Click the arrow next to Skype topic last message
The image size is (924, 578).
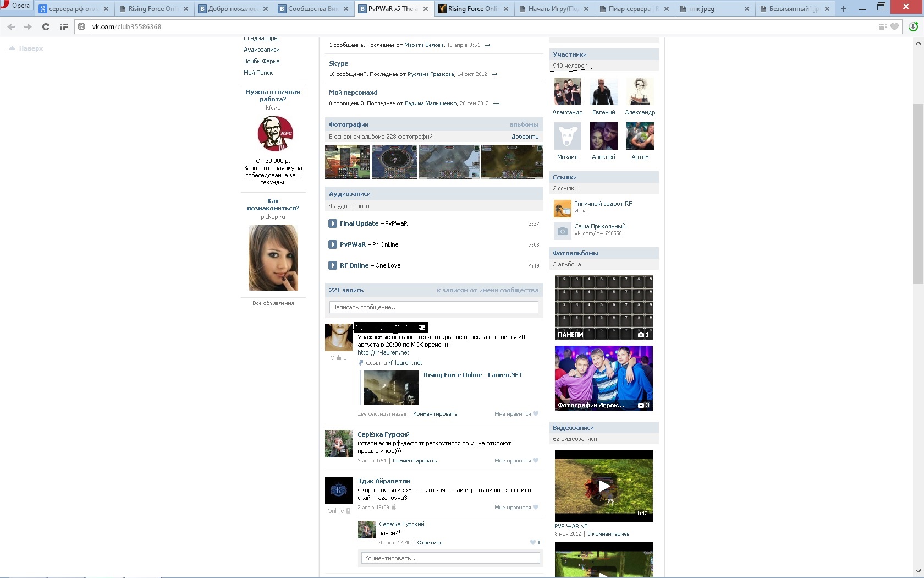point(494,74)
